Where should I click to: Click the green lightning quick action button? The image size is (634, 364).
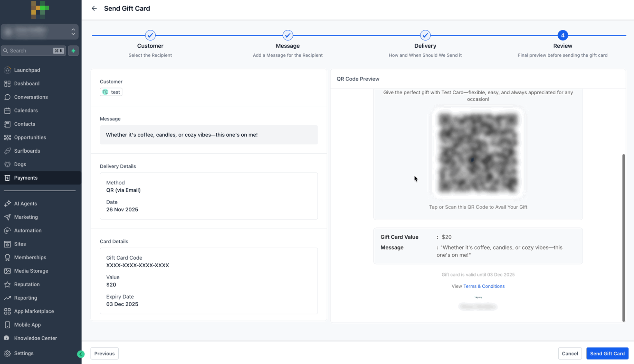pos(73,51)
